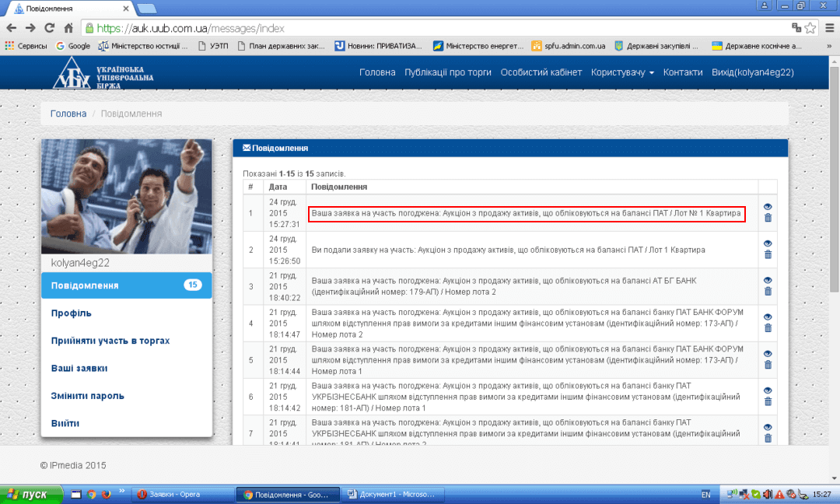
Task: View message 2 via eye icon
Action: coord(768,243)
